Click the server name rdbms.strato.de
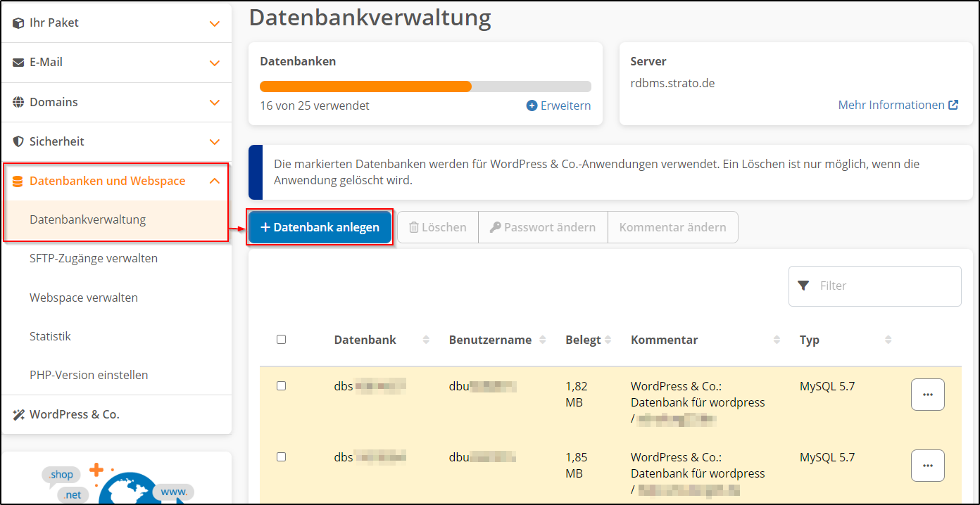Image resolution: width=980 pixels, height=505 pixels. tap(672, 83)
